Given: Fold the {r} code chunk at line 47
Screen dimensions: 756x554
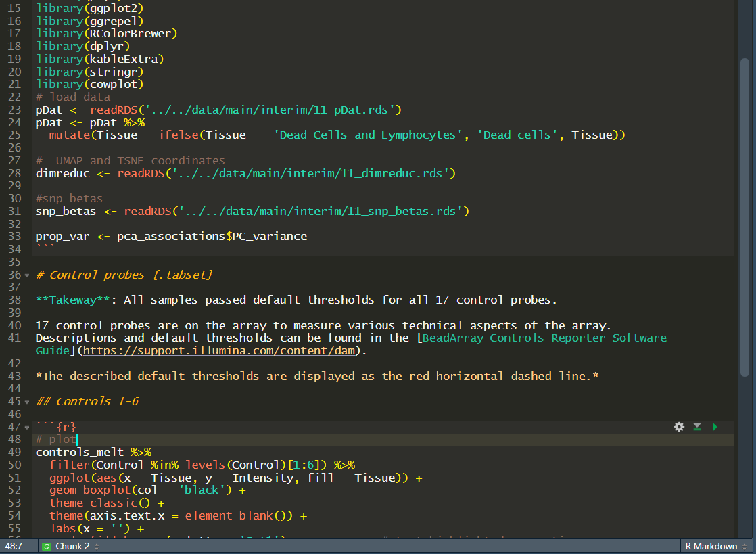Looking at the screenshot, I should click(x=27, y=428).
